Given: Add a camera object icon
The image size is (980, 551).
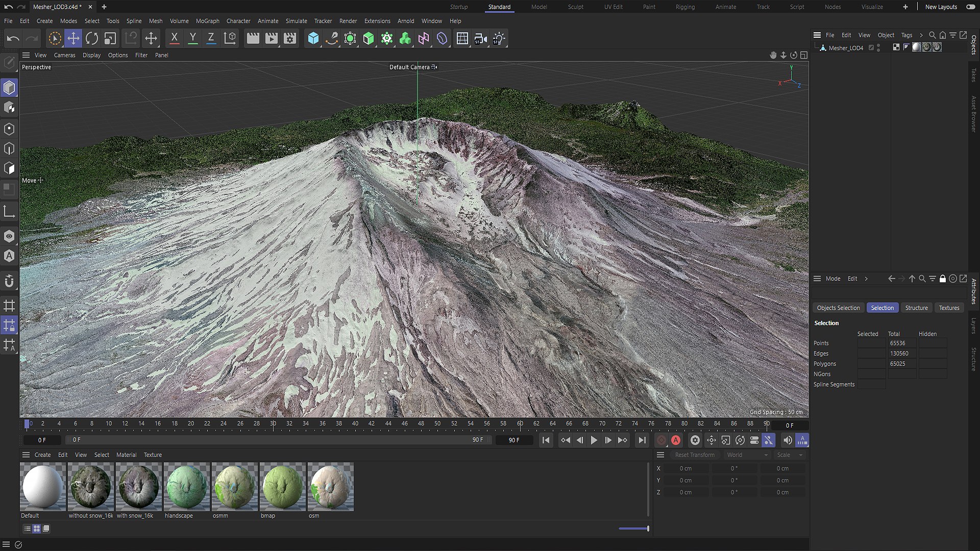Looking at the screenshot, I should click(480, 38).
